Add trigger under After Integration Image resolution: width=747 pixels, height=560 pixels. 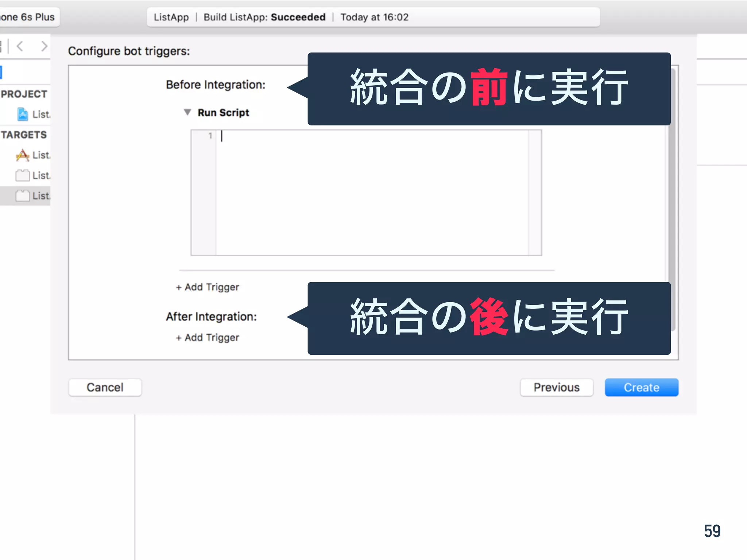click(208, 338)
